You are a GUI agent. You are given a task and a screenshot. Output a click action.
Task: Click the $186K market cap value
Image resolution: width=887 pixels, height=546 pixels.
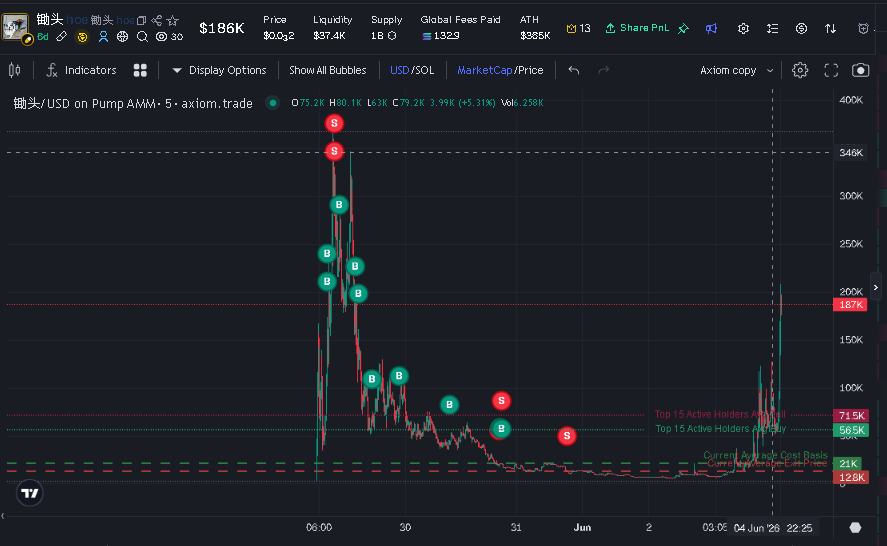(222, 28)
